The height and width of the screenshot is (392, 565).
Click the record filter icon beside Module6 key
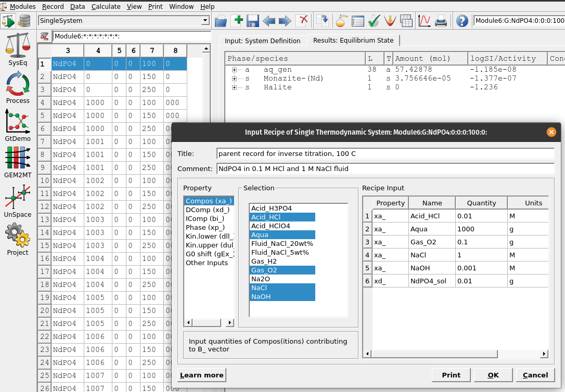tap(44, 36)
